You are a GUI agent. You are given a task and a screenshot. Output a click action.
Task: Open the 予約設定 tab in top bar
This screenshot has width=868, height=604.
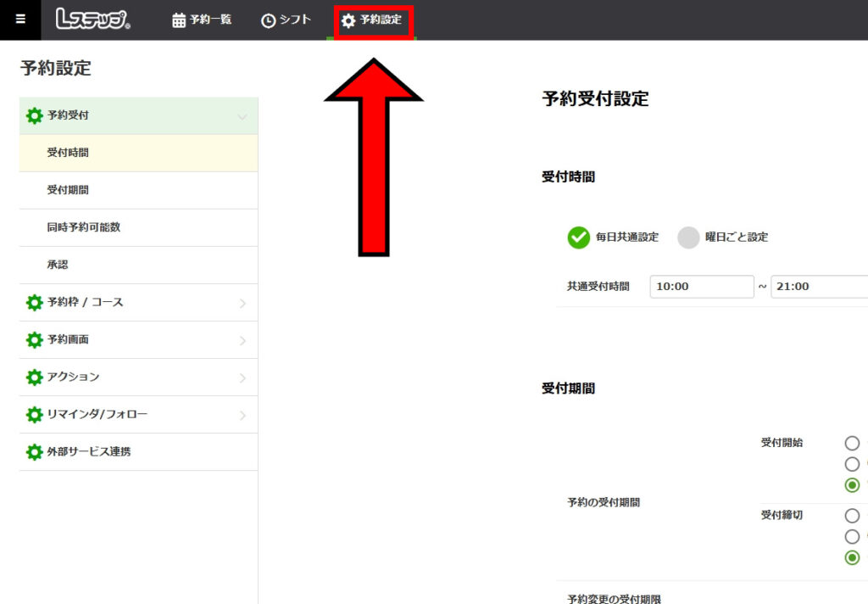(373, 20)
